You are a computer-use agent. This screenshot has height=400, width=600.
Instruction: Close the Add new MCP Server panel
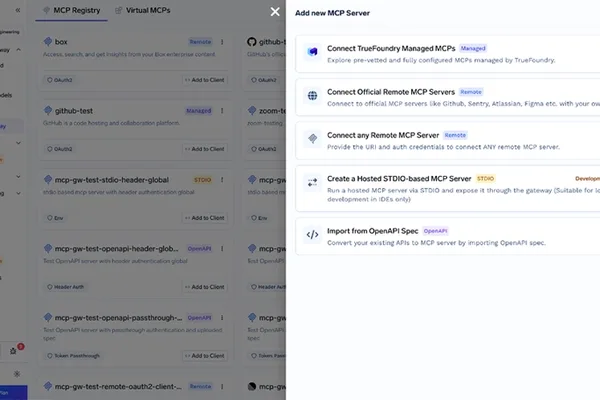click(x=275, y=12)
